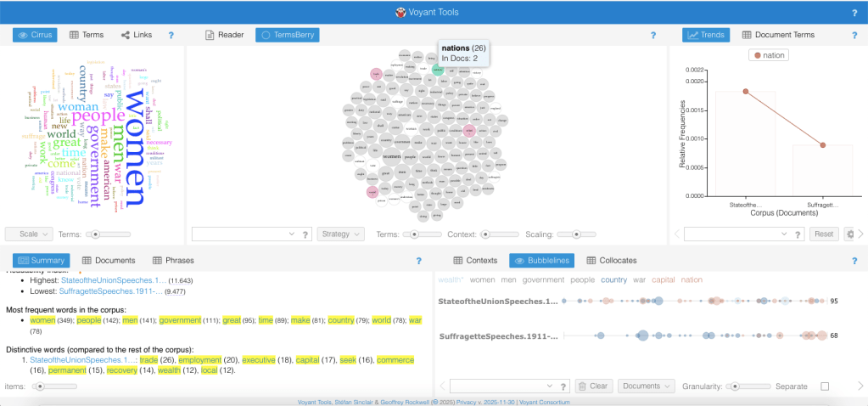Screen dimensions: 868x406
Task: Open the Phrases tab
Action: (x=172, y=260)
